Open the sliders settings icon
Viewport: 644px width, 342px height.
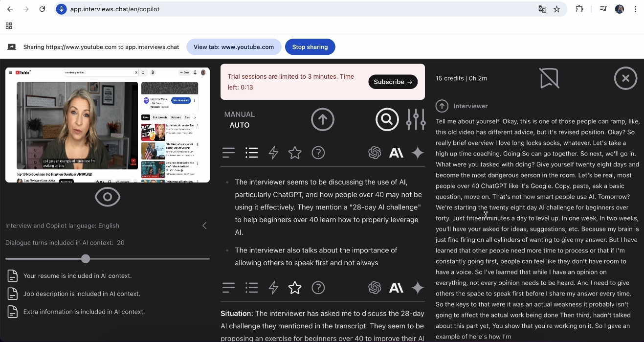416,119
